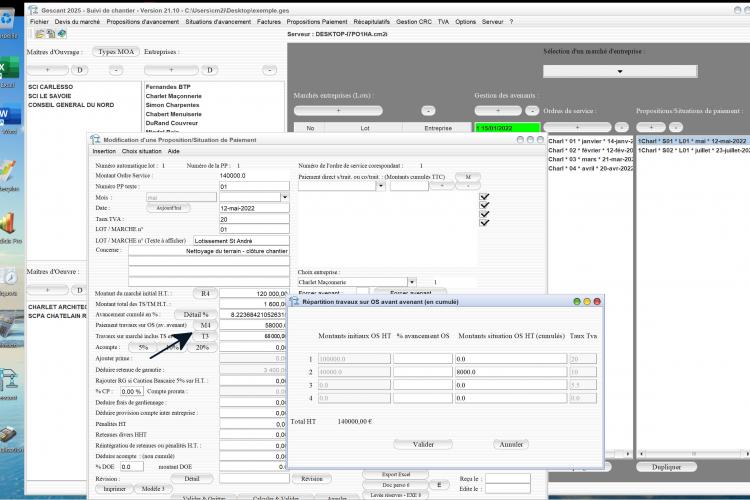The width and height of the screenshot is (750, 500).
Task: Click Annuler in the Répartition travaux dialog
Action: [511, 444]
